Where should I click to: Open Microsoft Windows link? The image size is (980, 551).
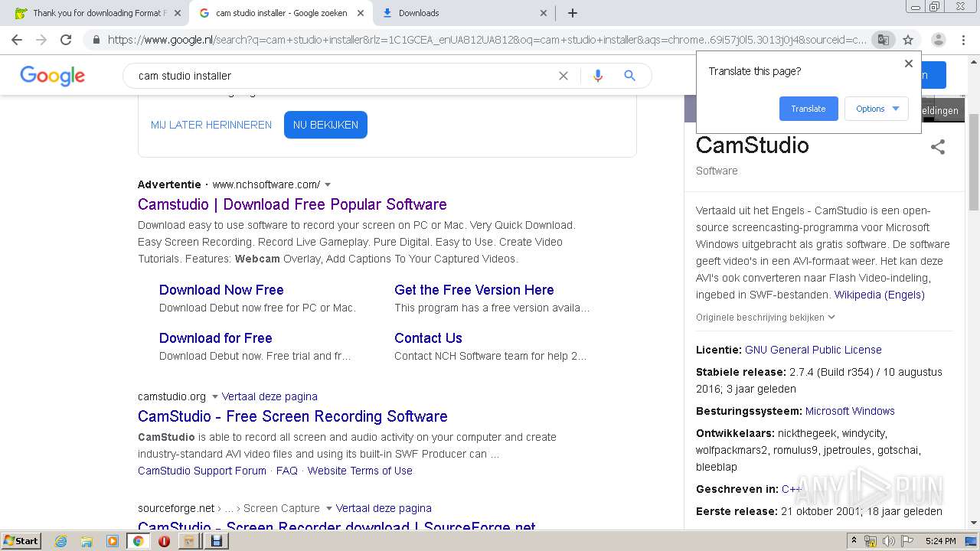point(850,411)
